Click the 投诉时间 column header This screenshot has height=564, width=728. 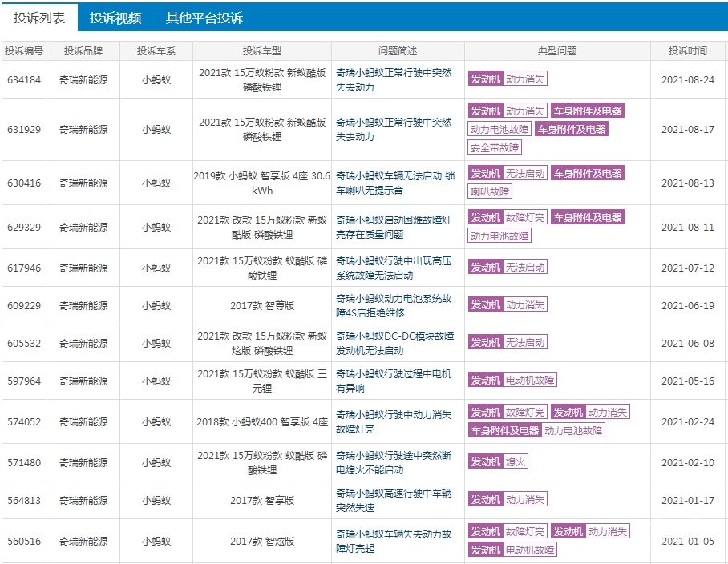(688, 51)
